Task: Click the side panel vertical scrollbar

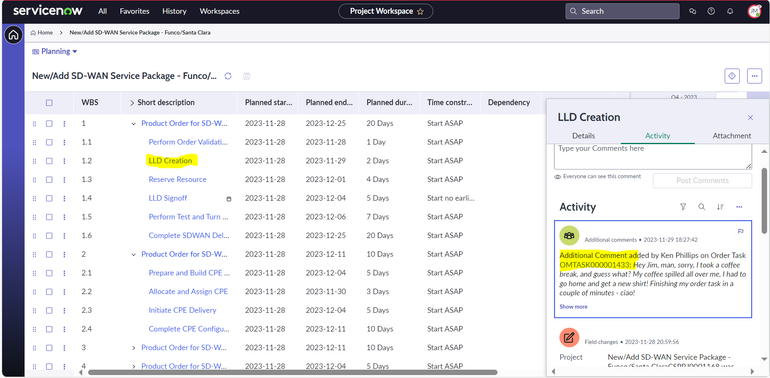Action: pos(764,201)
